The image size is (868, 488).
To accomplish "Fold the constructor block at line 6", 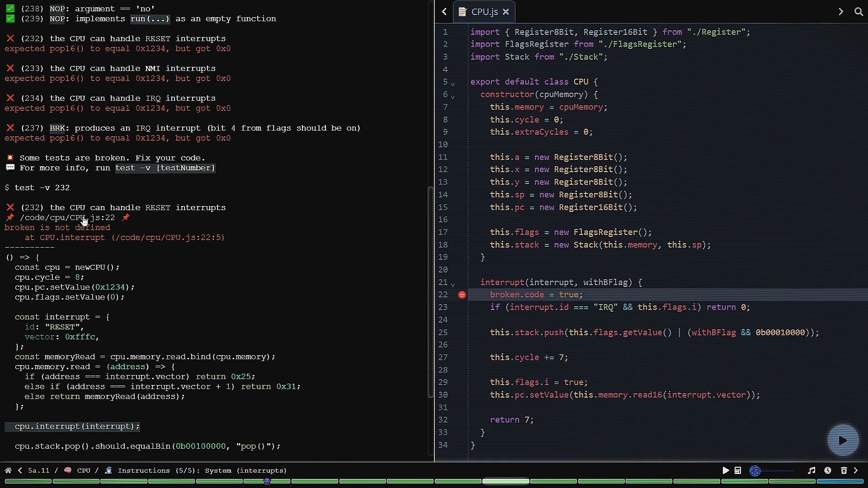I will point(453,97).
